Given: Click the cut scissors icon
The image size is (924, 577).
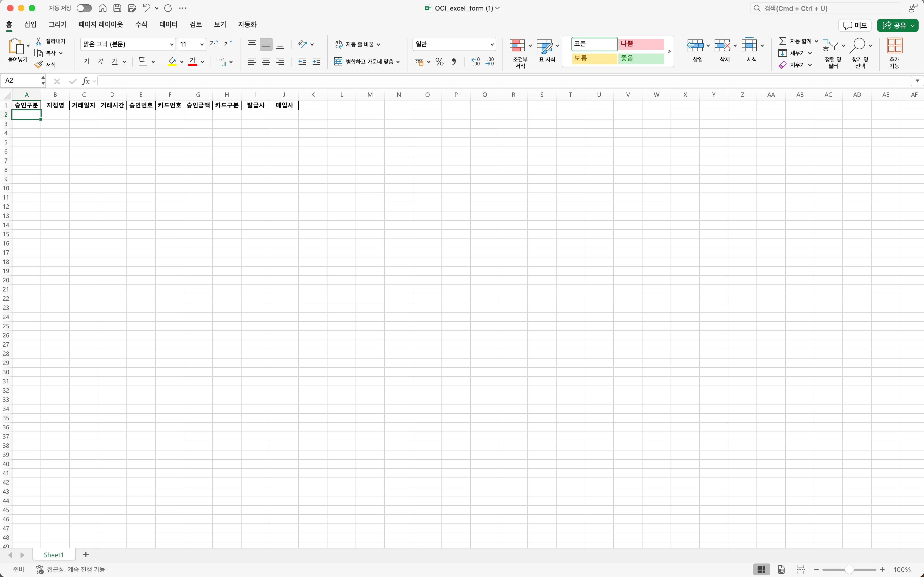Looking at the screenshot, I should pos(39,41).
